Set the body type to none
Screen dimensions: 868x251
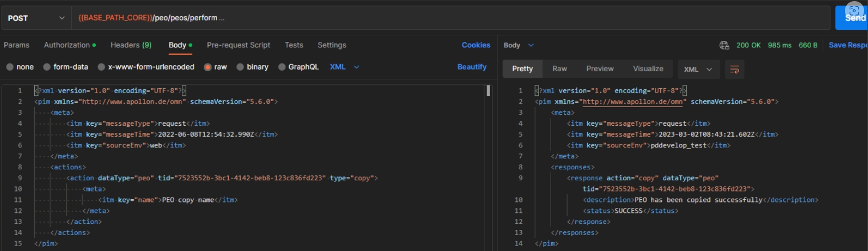[x=20, y=67]
